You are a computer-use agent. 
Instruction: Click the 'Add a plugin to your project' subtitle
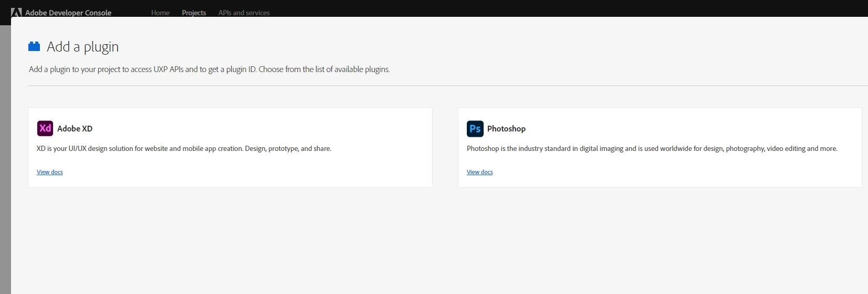[x=210, y=69]
